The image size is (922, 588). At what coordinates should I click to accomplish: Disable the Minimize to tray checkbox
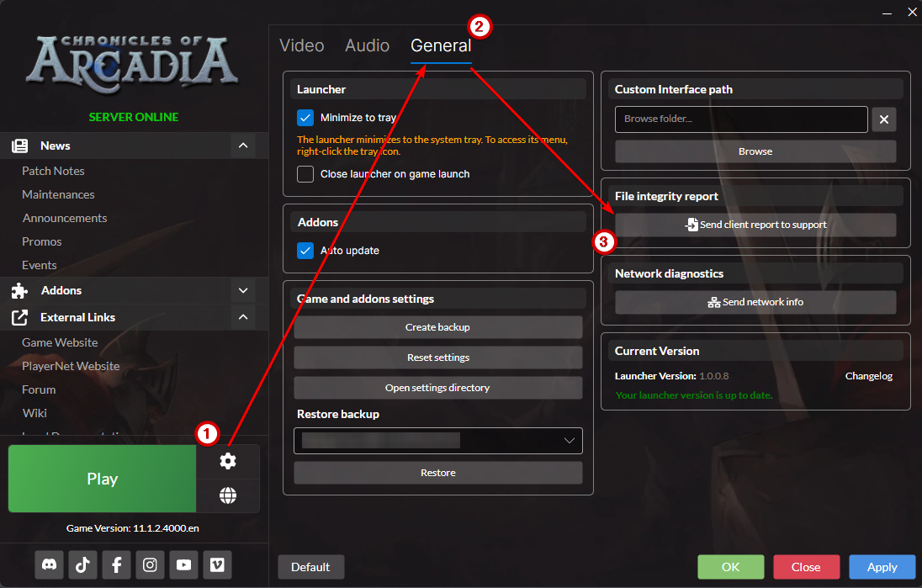[x=305, y=118]
